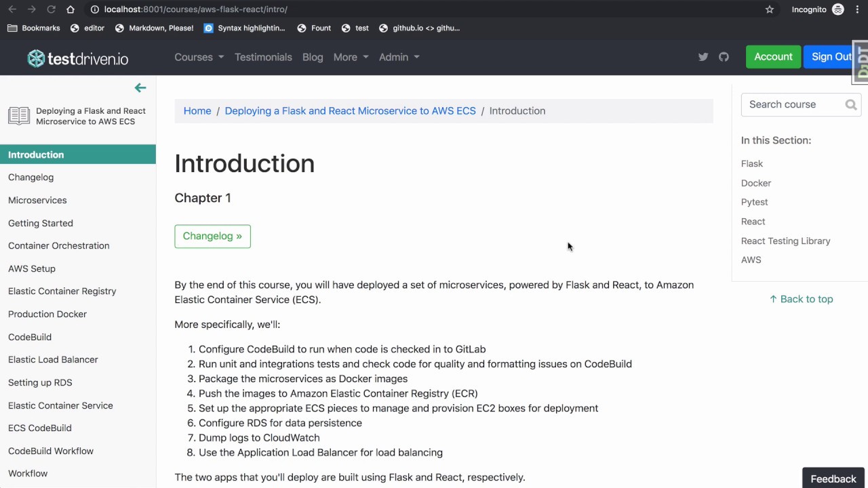Open the 'Fount' bookmark

pos(314,28)
